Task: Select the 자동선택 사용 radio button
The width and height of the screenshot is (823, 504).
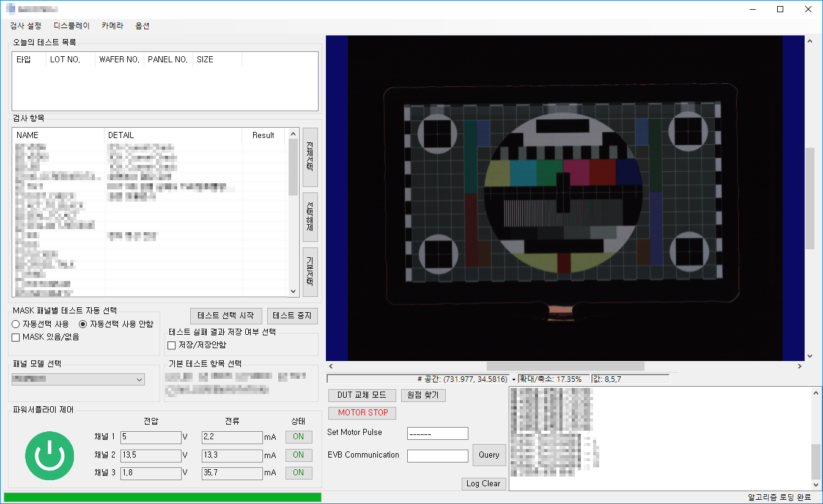Action: 40,324
